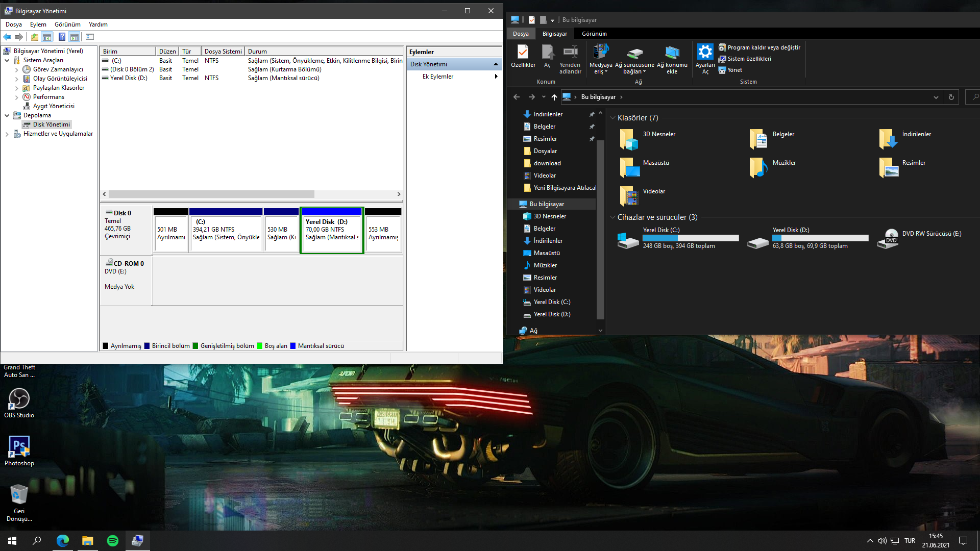Open Spotify from the taskbar
980x551 pixels.
(x=113, y=541)
